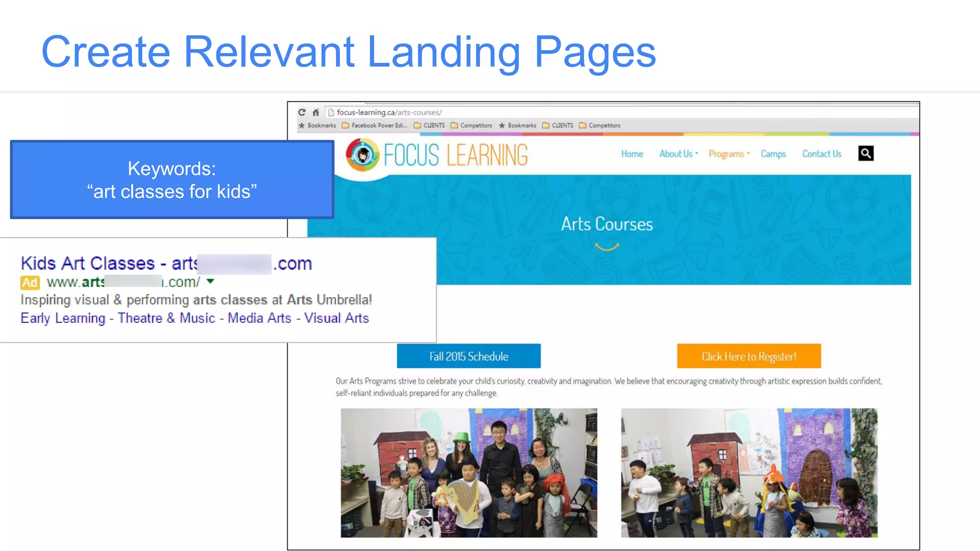Click the address bar URL focus-learning.ca/arts-courses
980x551 pixels.
pyautogui.click(x=389, y=112)
